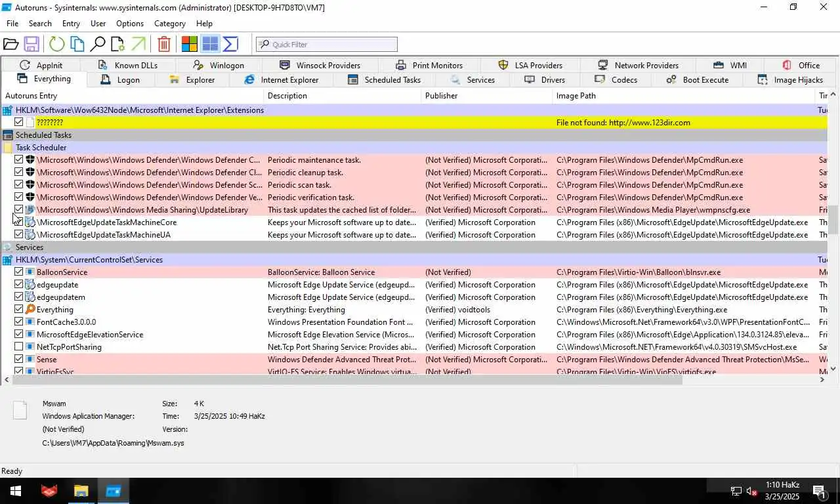
Task: Disable the BalloonService entry checkbox
Action: click(19, 272)
